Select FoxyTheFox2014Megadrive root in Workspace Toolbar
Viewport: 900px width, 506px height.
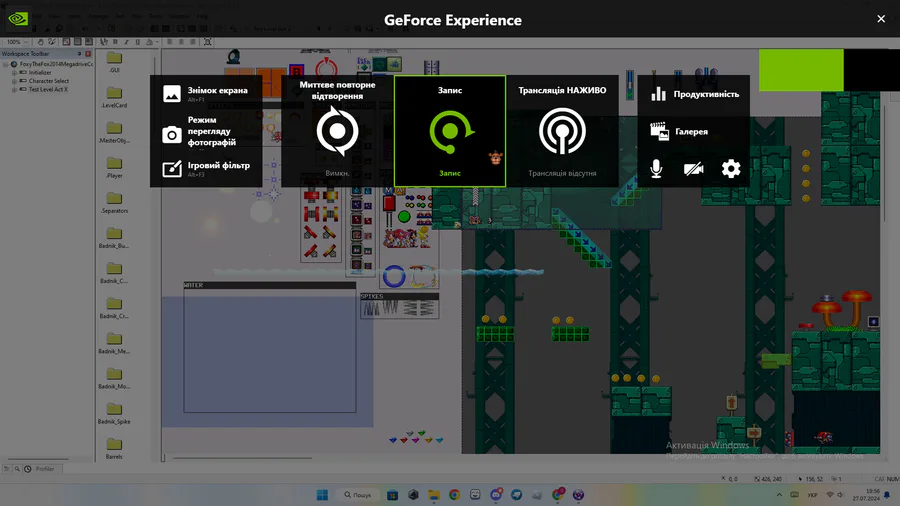click(x=56, y=64)
